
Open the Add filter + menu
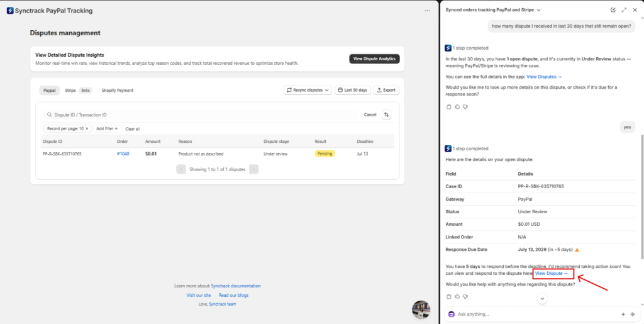pos(107,128)
